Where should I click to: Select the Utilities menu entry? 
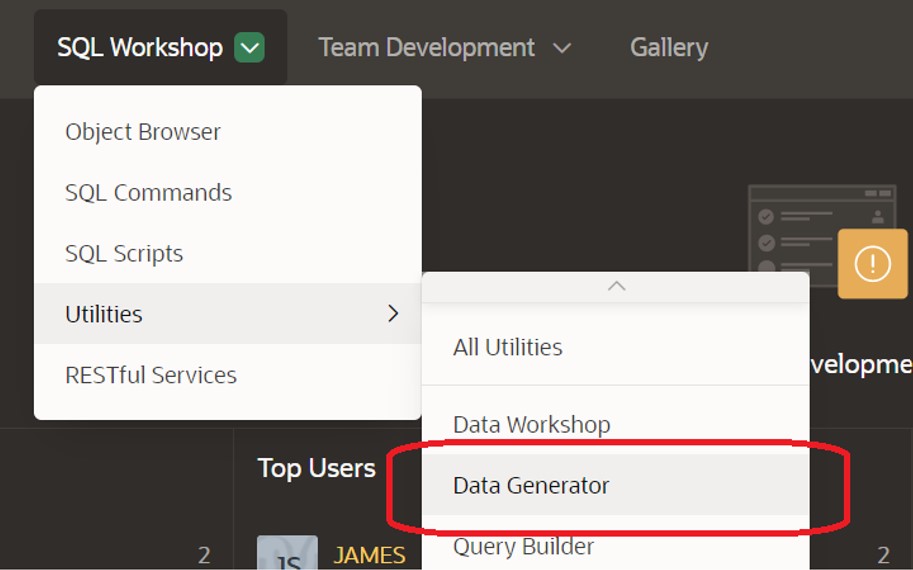[x=104, y=314]
